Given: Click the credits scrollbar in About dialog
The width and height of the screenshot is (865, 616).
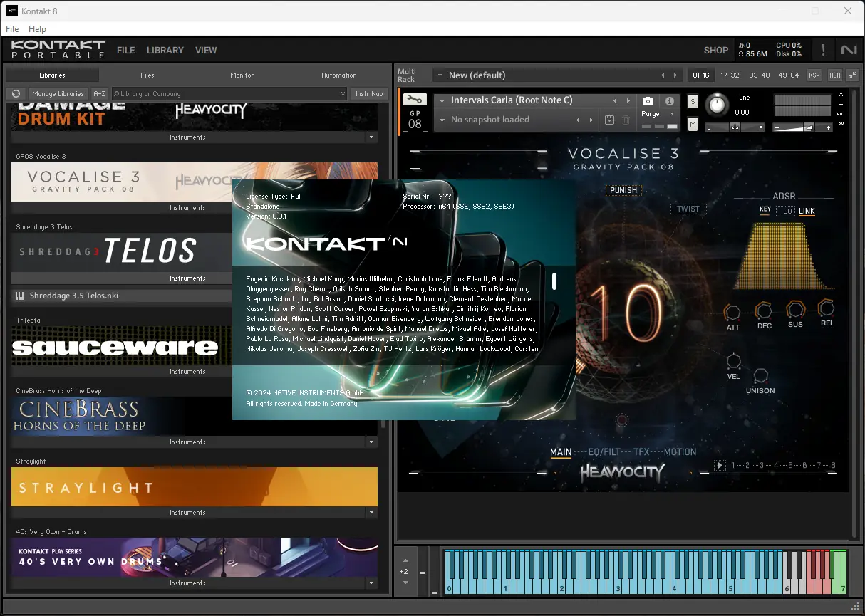Looking at the screenshot, I should pos(554,281).
